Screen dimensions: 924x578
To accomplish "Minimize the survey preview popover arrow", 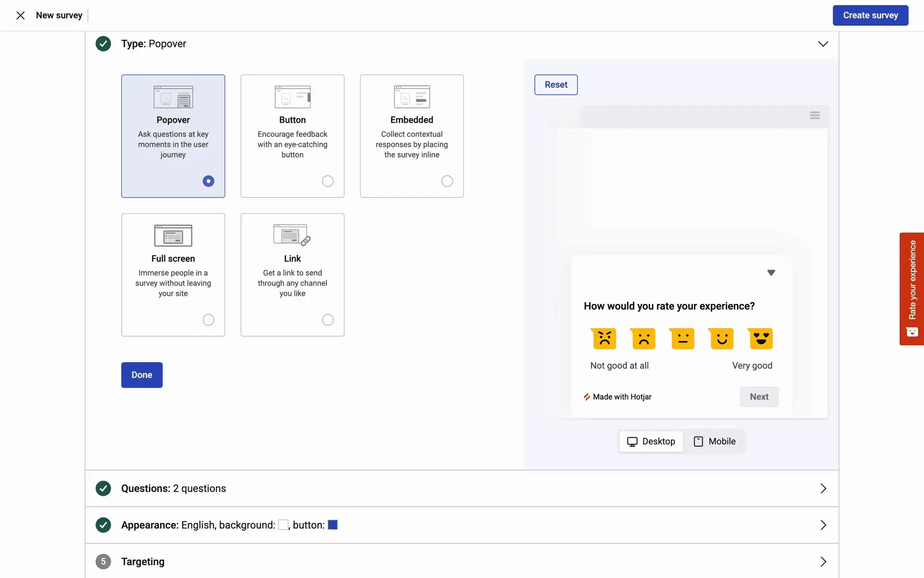I will click(771, 273).
